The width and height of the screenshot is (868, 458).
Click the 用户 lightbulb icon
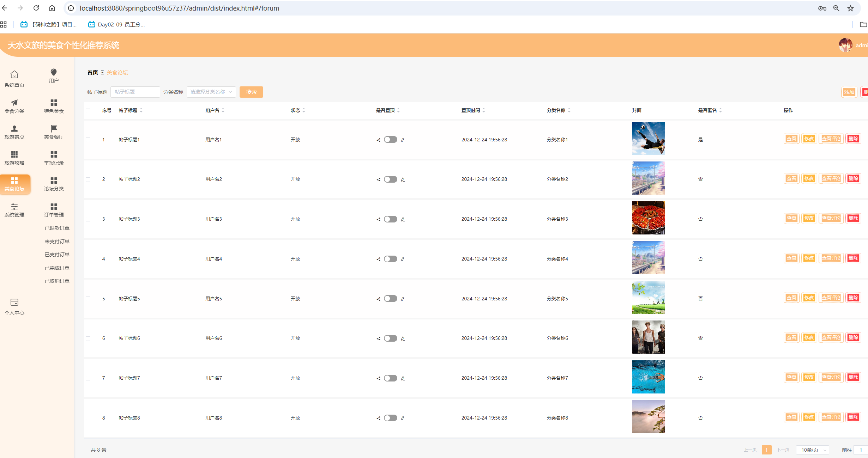[54, 72]
